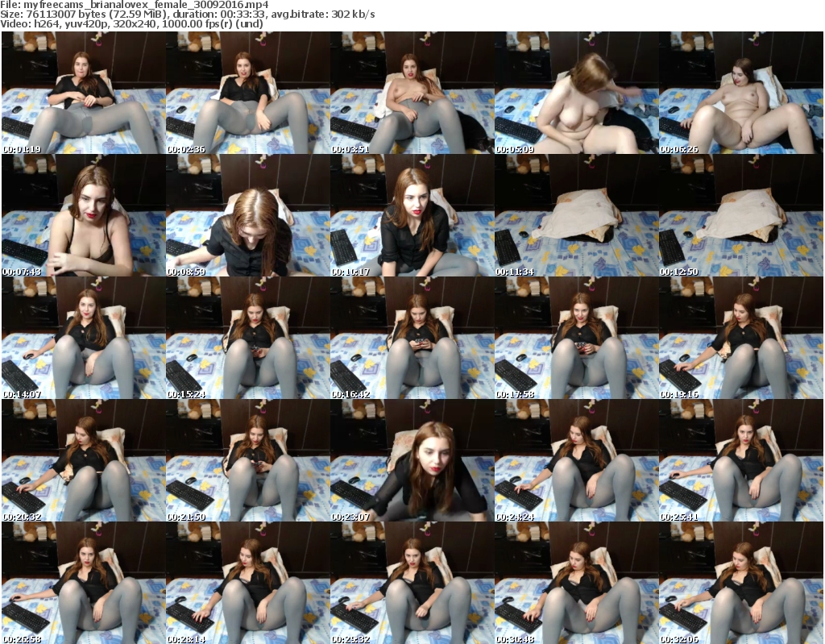Select the Size and duration info line
825x644 pixels.
pos(187,15)
